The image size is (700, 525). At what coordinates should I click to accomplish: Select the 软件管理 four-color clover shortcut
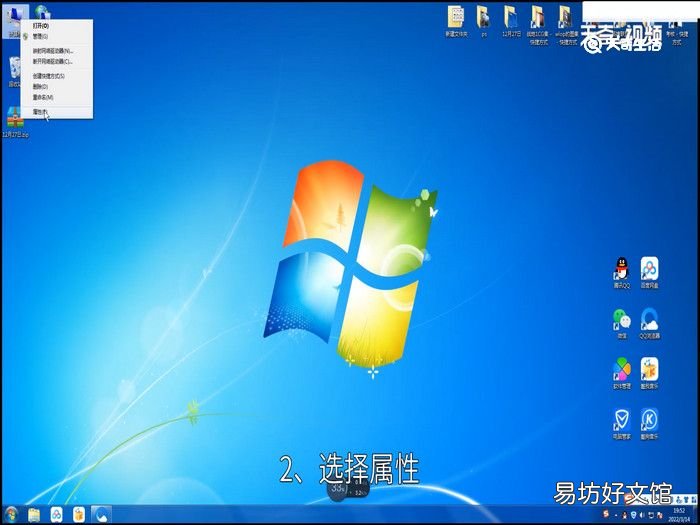click(x=621, y=373)
